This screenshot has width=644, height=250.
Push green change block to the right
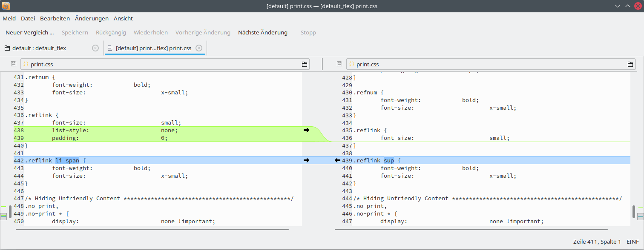(306, 130)
